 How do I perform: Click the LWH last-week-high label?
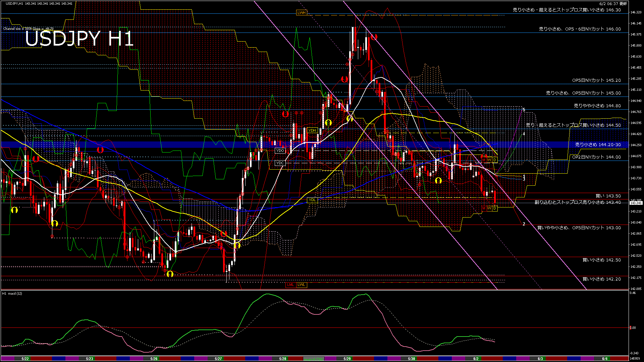301,13
